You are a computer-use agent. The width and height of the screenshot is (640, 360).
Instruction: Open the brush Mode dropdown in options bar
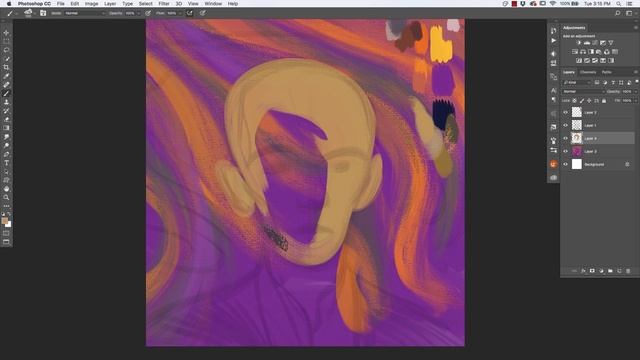[x=84, y=13]
